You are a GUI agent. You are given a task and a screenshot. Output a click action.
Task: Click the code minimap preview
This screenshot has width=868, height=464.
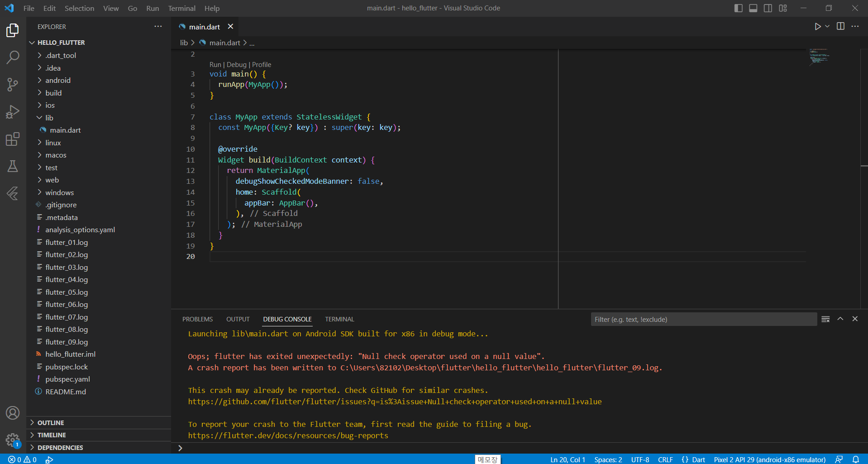(x=819, y=57)
